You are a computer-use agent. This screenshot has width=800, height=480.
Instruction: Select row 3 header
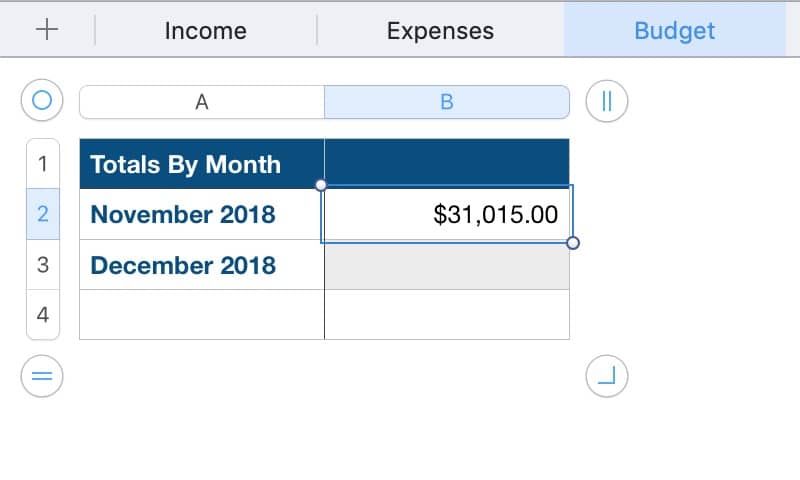pos(42,265)
